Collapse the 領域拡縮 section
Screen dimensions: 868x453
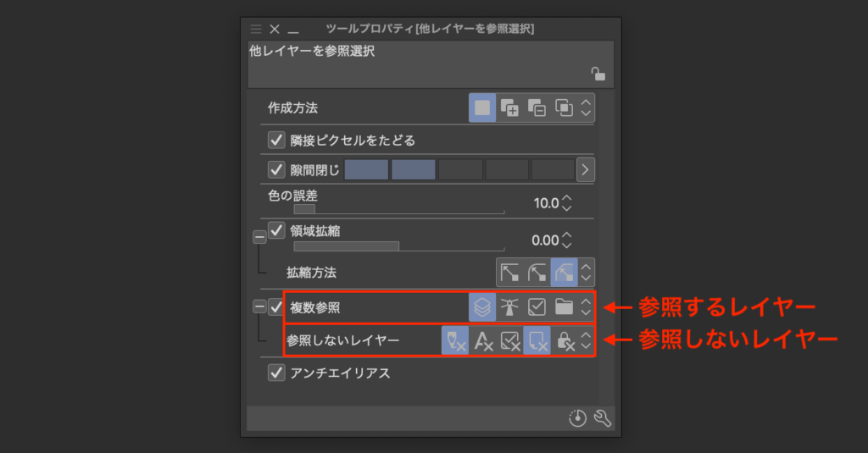[259, 237]
